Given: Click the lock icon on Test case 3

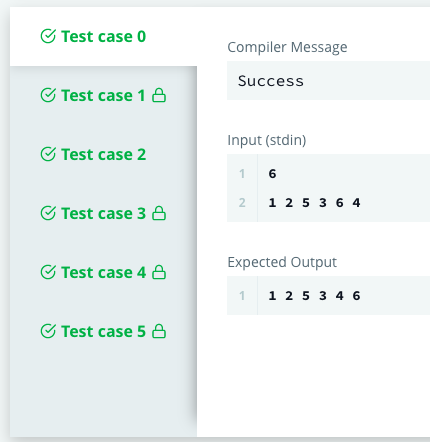Looking at the screenshot, I should (159, 213).
